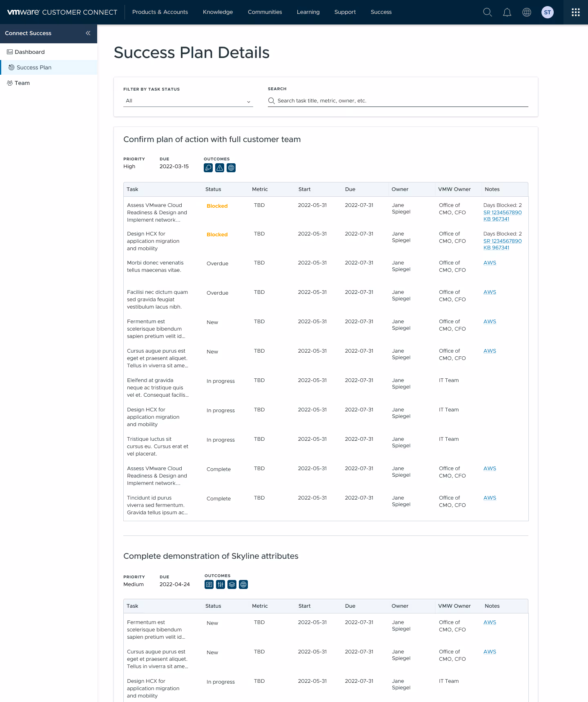Image resolution: width=588 pixels, height=702 pixels.
Task: Click Owner header in second table
Action: (x=400, y=606)
